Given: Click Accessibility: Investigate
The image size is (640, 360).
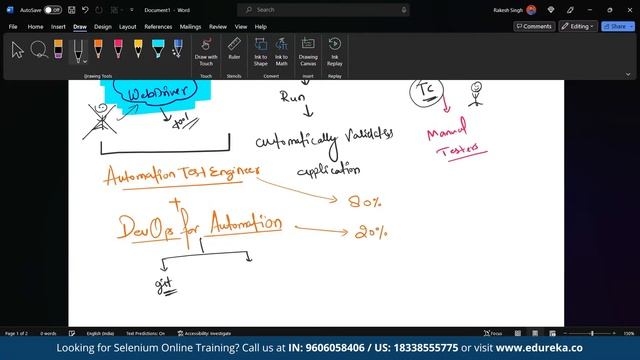Looking at the screenshot, I should [204, 333].
